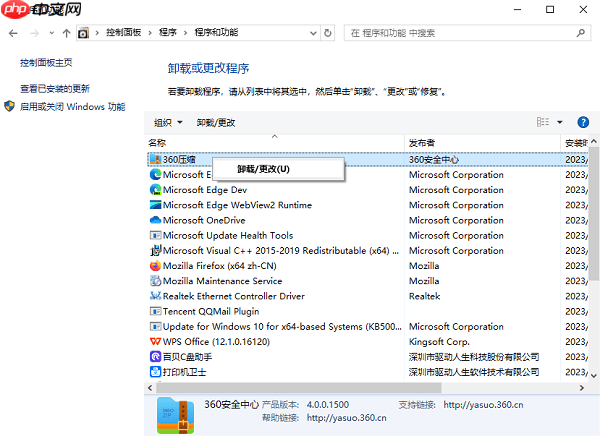Screen dimensions: 600x436
Task: Expand the chevron after 控制面板 breadcrumb
Action: click(150, 33)
